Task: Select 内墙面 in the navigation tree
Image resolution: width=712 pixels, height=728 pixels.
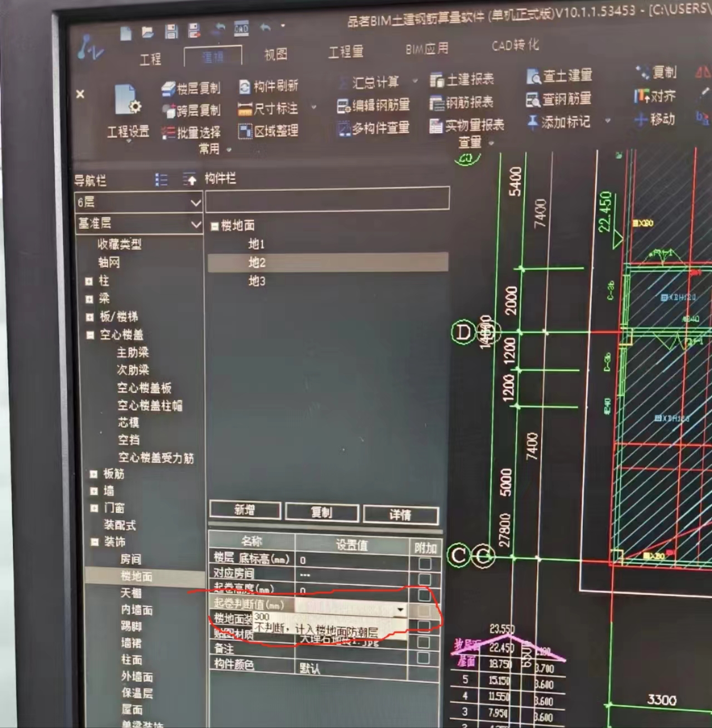Action: [137, 610]
